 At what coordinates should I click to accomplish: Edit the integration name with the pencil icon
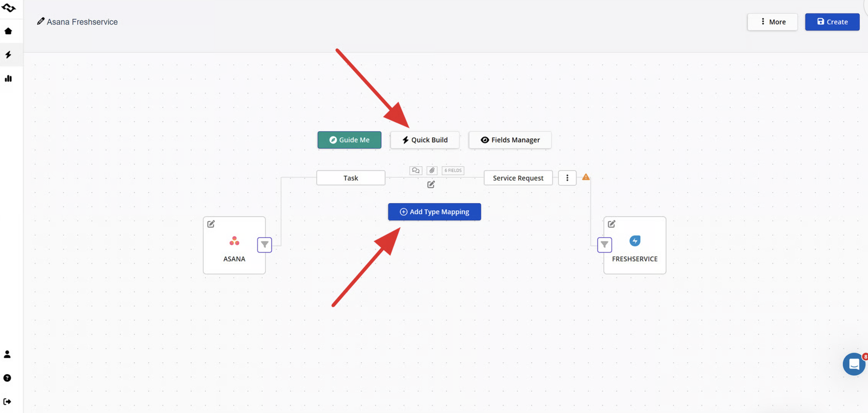coord(41,21)
